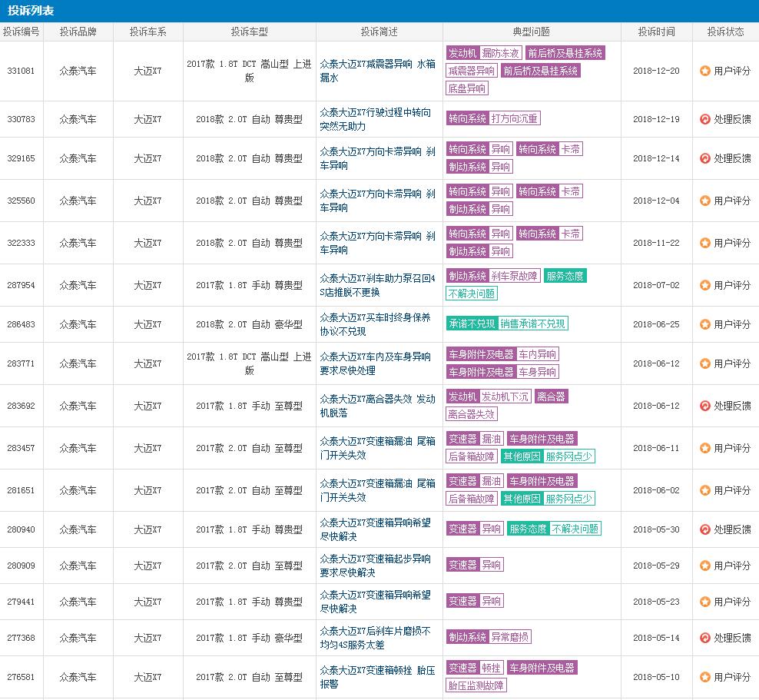Click the 用户评分 status icon for complaint 281651
Screen dimensions: 759x700
pos(704,490)
